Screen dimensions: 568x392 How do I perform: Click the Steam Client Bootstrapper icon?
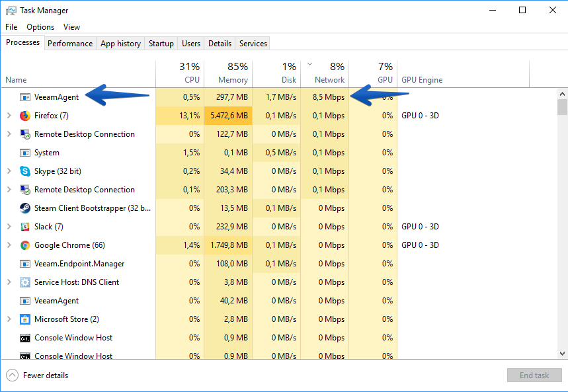[25, 208]
